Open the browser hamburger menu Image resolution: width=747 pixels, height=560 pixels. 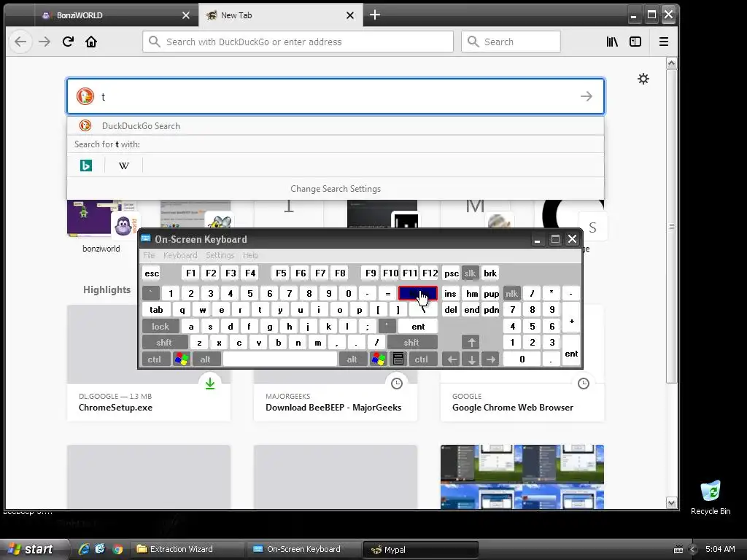pyautogui.click(x=664, y=42)
